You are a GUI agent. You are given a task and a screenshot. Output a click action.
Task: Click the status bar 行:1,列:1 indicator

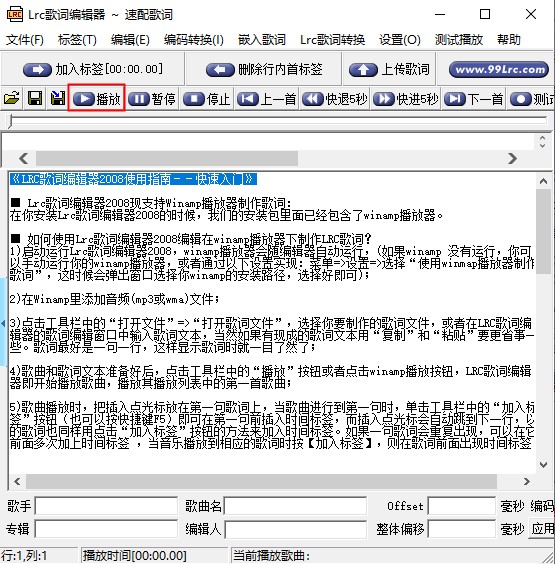click(24, 556)
